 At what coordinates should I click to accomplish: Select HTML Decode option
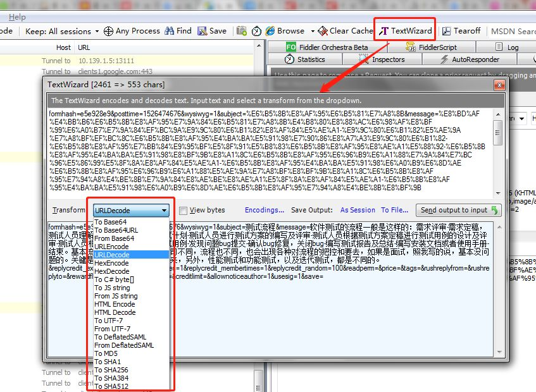point(131,312)
